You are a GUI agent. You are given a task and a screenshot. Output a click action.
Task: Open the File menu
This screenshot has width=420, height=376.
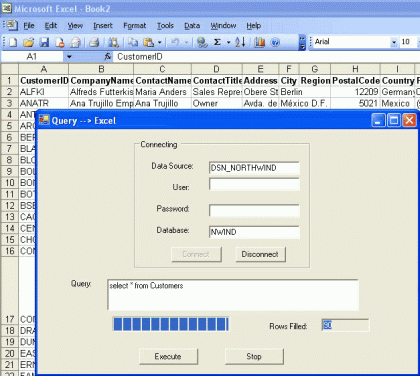(29, 26)
